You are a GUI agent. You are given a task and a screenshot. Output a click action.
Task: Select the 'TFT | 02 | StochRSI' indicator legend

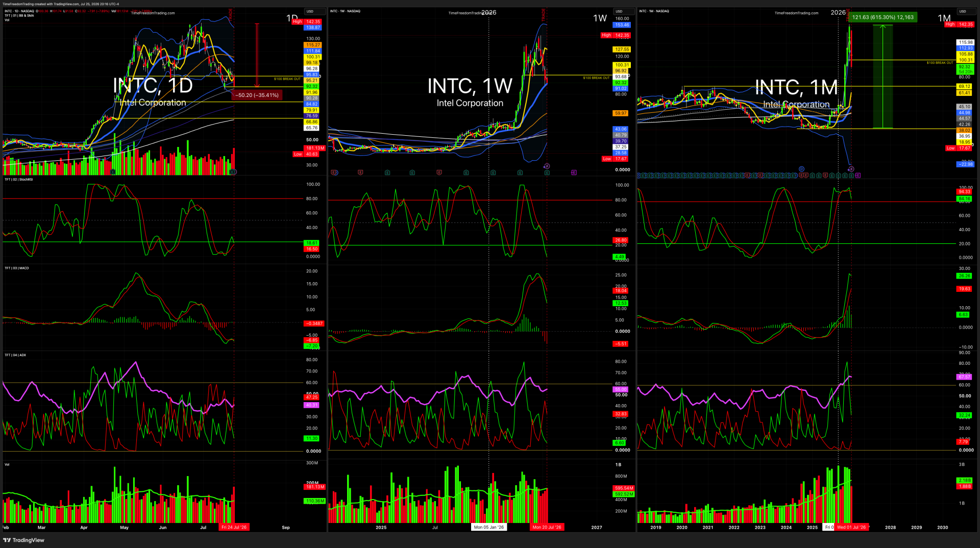[x=19, y=180]
